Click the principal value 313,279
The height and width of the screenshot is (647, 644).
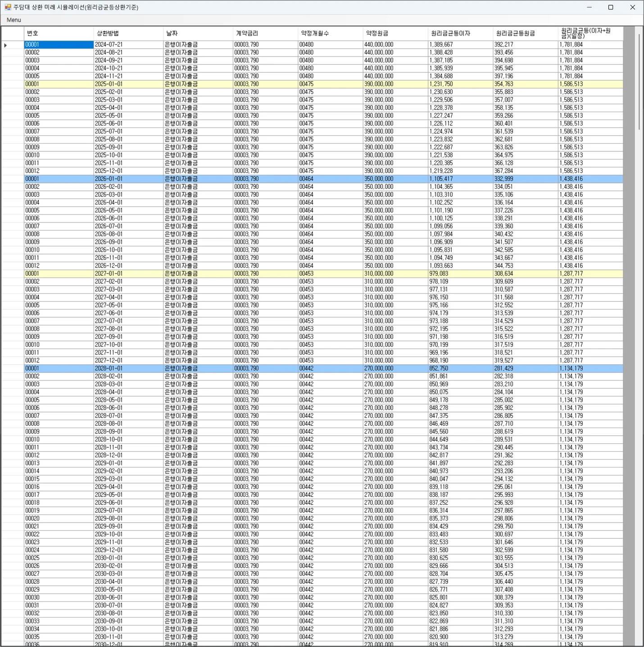(x=526, y=637)
